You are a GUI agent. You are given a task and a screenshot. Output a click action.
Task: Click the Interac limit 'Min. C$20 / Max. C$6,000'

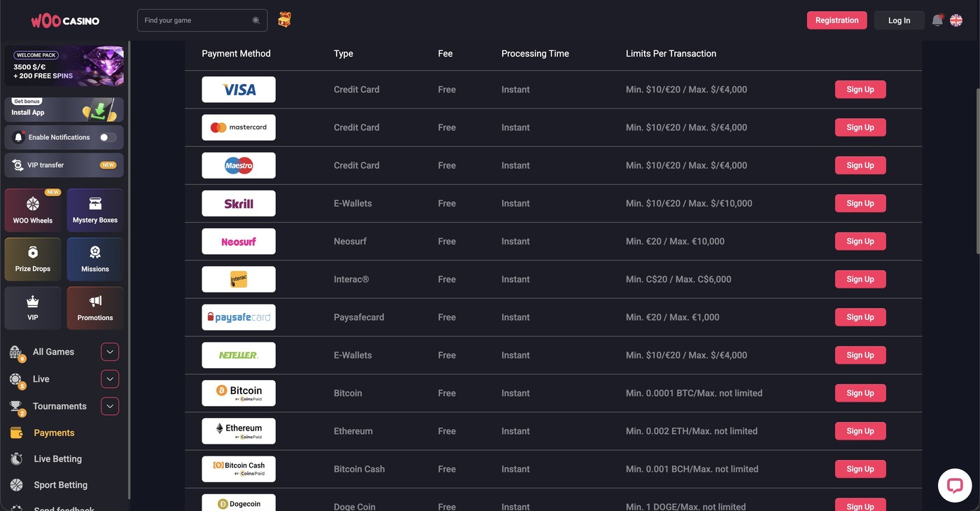678,279
